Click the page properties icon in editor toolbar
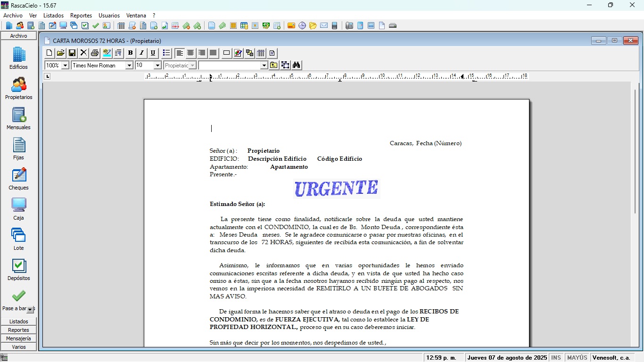This screenshot has height=362, width=644. click(x=272, y=53)
